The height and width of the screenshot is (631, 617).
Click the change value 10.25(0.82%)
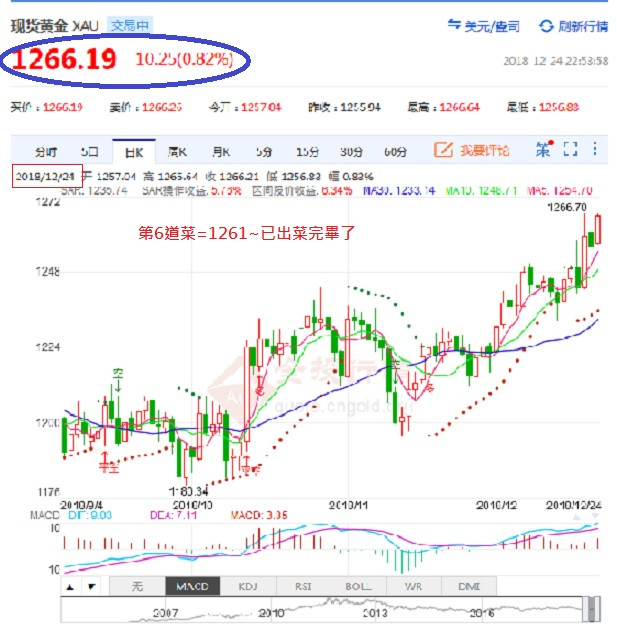click(x=184, y=60)
